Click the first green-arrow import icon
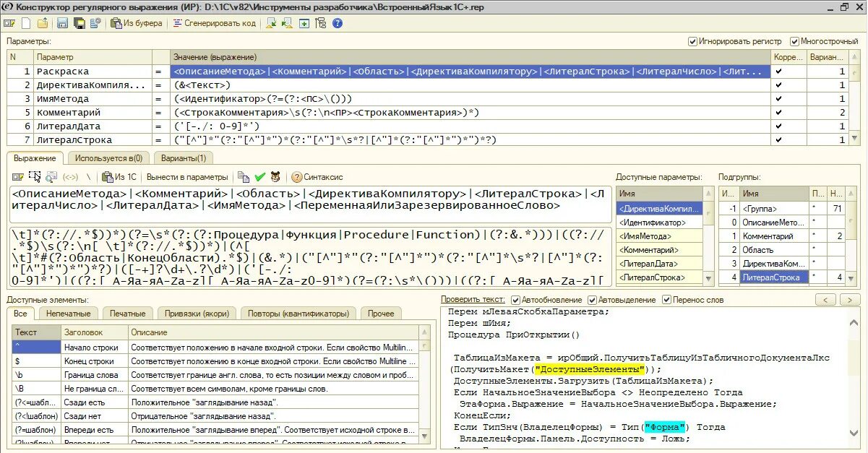This screenshot has width=868, height=453. (271, 23)
